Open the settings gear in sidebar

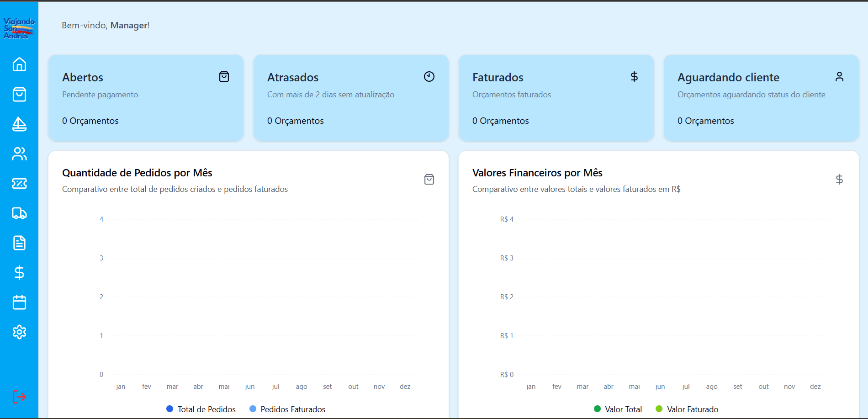point(19,332)
